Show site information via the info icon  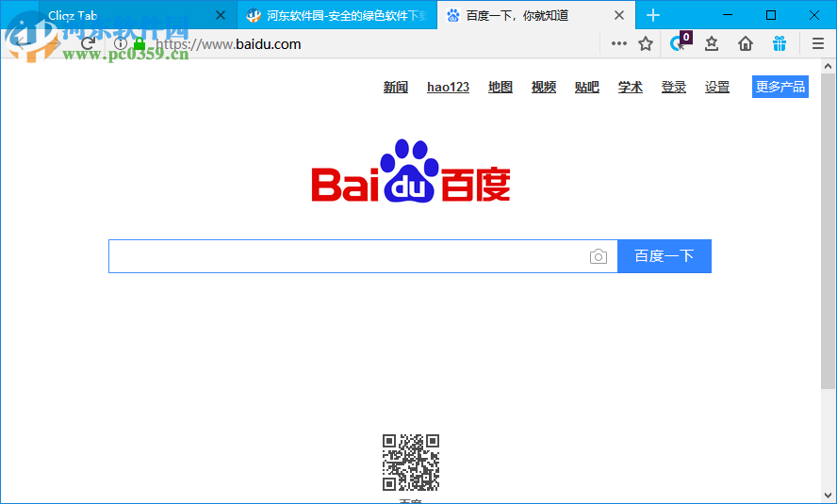(121, 43)
